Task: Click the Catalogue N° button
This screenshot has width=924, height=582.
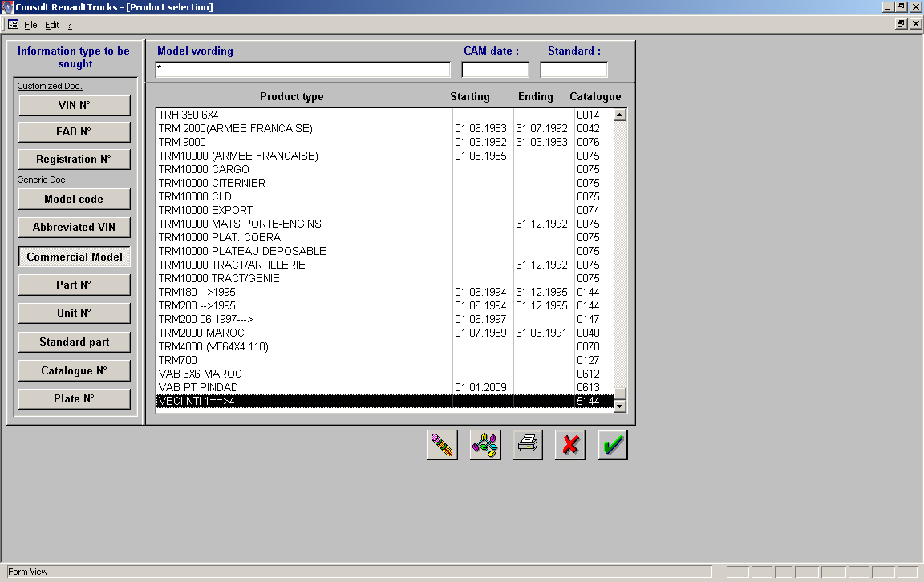Action: click(75, 370)
